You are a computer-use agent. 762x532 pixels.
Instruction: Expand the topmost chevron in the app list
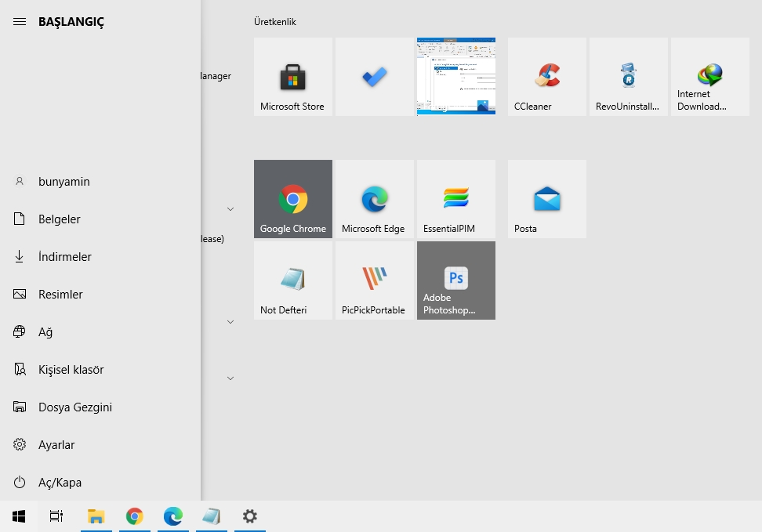click(230, 209)
